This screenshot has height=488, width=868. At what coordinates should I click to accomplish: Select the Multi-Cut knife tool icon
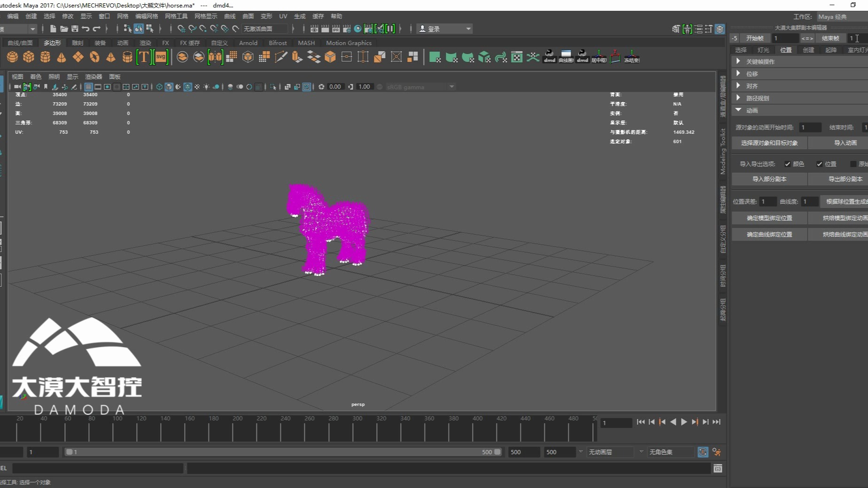[x=281, y=57]
